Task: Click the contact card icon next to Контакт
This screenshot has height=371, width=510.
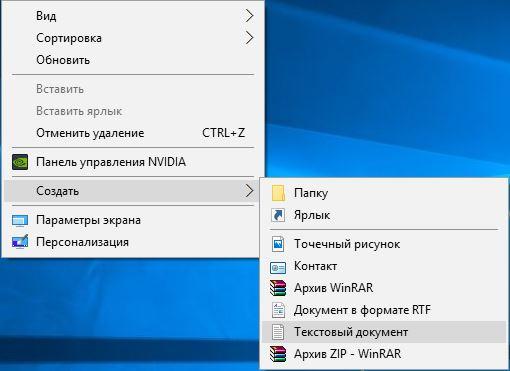Action: click(278, 267)
